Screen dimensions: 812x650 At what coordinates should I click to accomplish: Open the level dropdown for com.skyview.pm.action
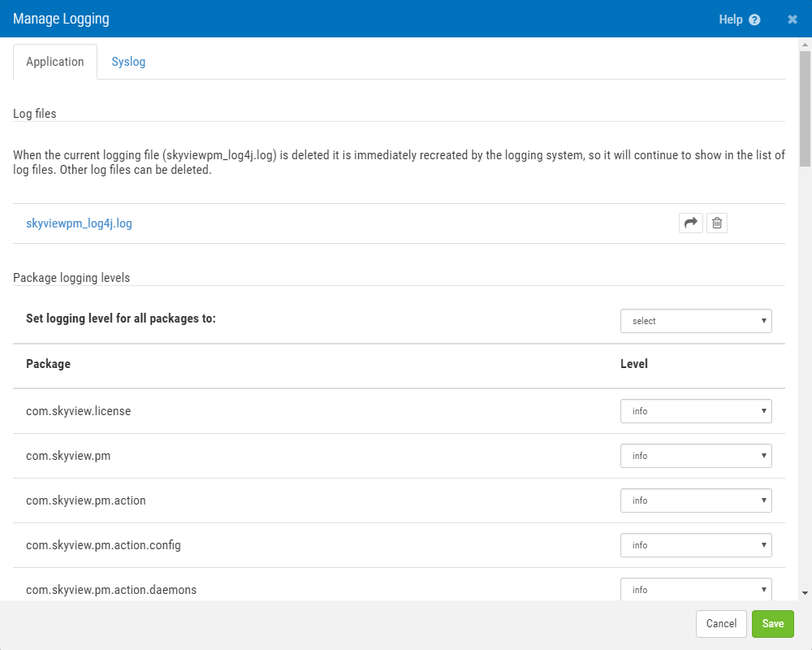pos(696,500)
